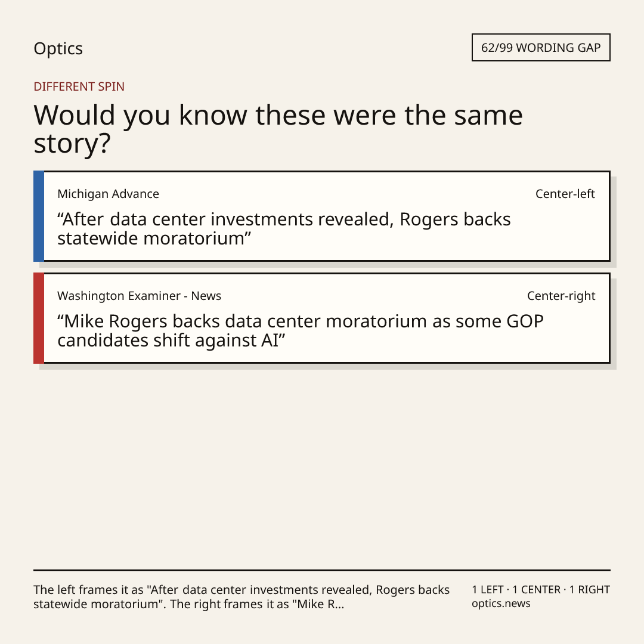The height and width of the screenshot is (644, 644).
Task: Click the Optics logo text
Action: click(58, 48)
